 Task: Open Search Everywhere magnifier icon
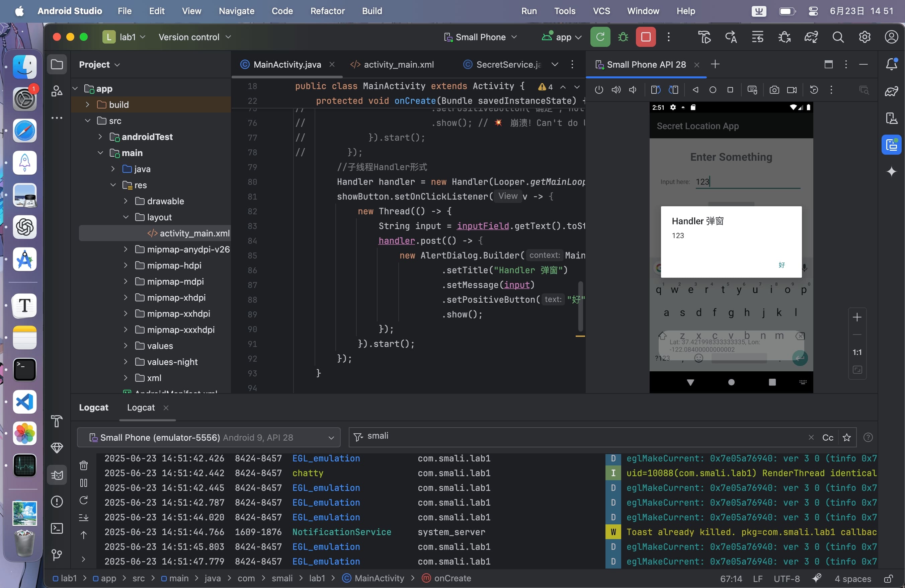click(838, 37)
